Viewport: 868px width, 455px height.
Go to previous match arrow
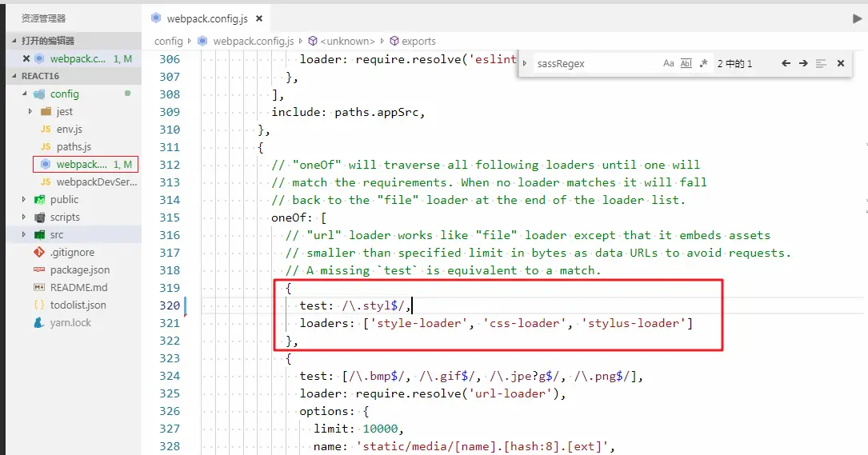point(786,64)
